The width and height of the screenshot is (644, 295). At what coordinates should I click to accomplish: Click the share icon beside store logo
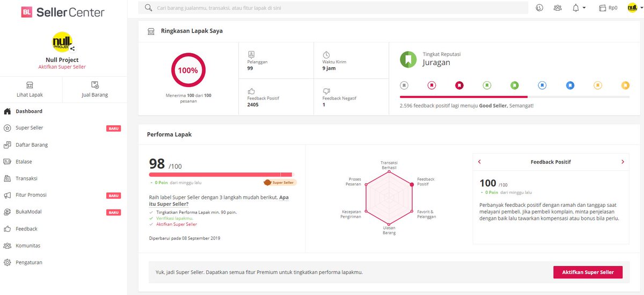[x=72, y=49]
